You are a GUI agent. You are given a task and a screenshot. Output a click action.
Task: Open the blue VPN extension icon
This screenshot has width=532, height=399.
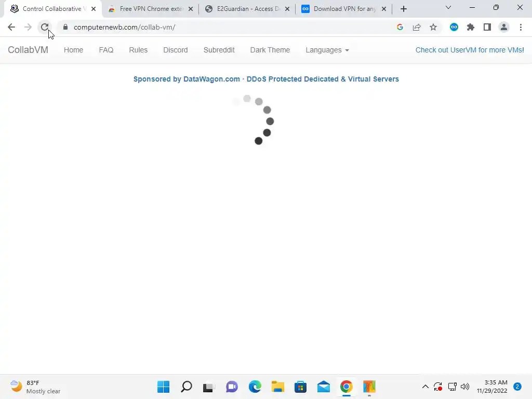454,27
